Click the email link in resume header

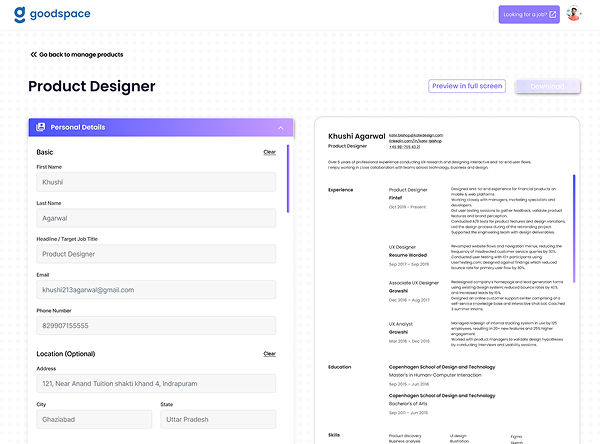(x=416, y=135)
